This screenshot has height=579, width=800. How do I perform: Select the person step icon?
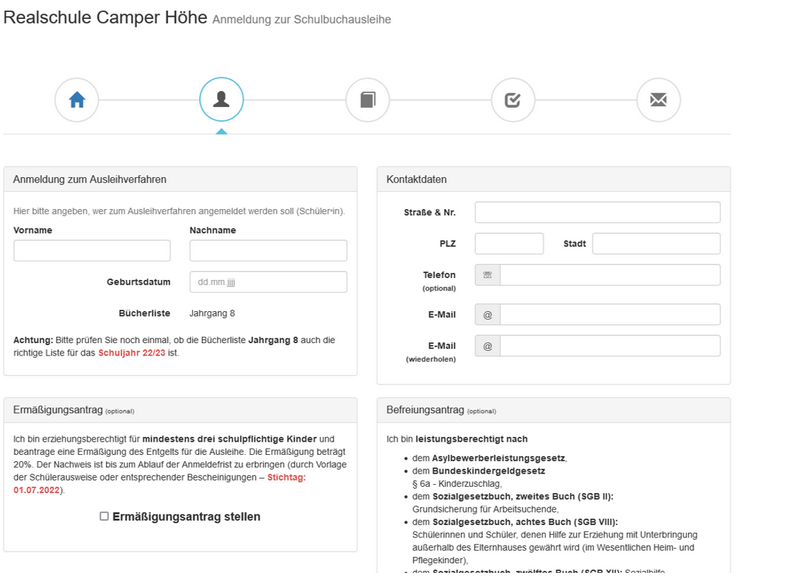tap(221, 100)
